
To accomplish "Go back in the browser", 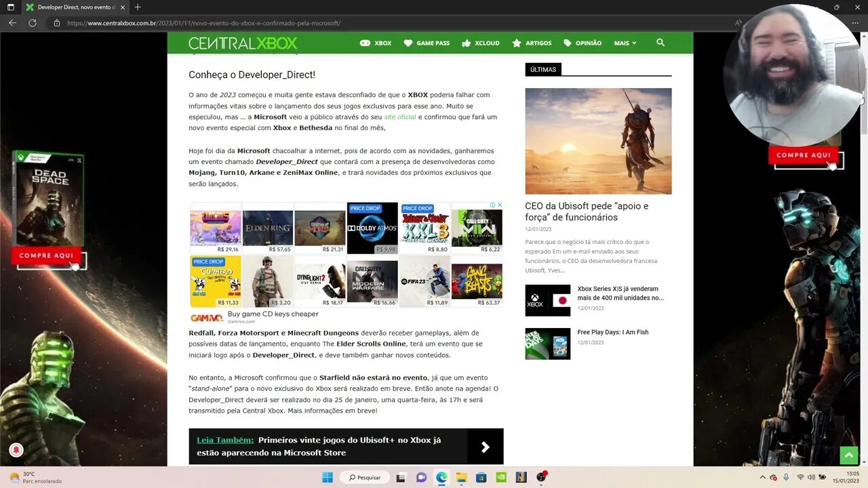I will [x=12, y=23].
